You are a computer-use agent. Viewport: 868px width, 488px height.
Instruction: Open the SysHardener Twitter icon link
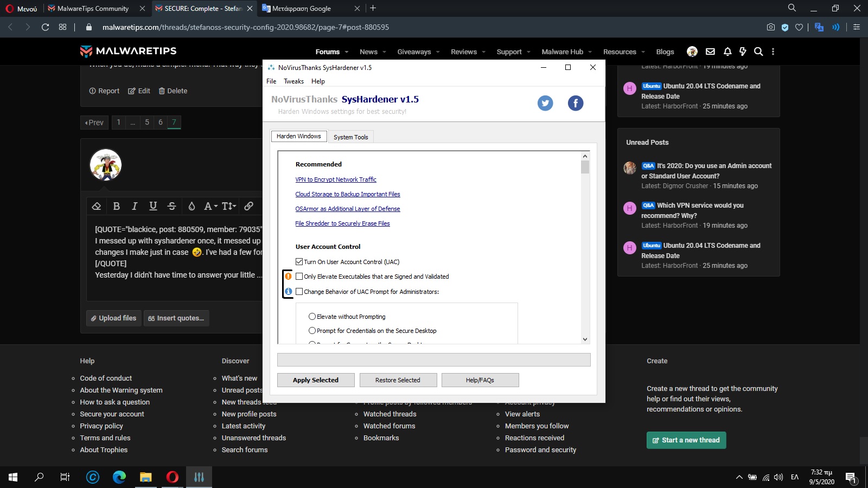tap(545, 103)
